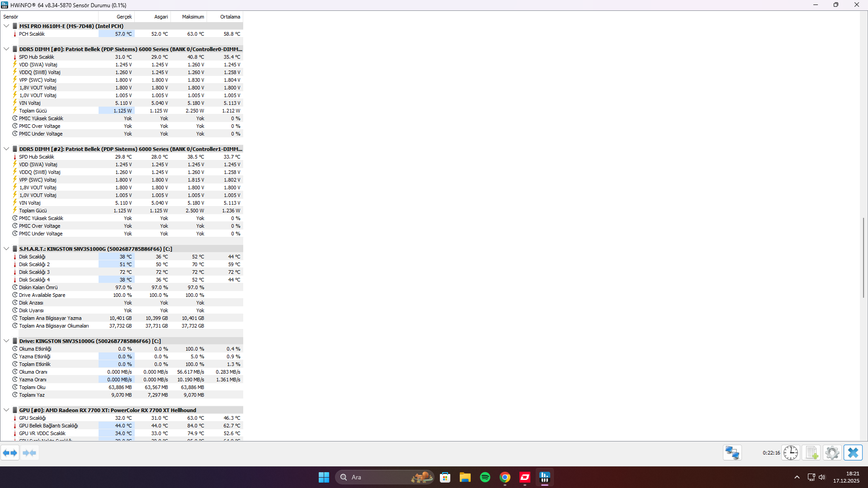Image resolution: width=868 pixels, height=488 pixels.
Task: Click the thermometer icon beside Disk Sıcaklığı 2
Action: (x=15, y=264)
